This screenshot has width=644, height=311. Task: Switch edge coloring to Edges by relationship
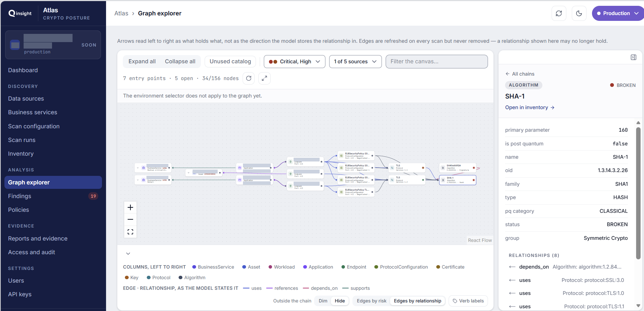[417, 301]
